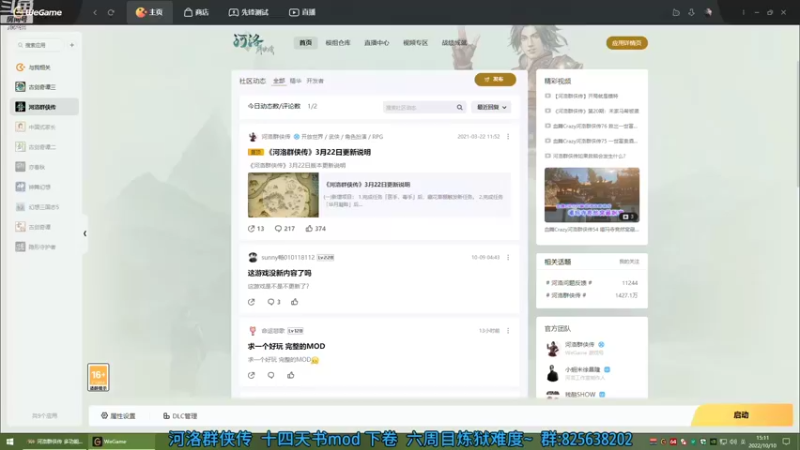Open the feed sort order dropdown

point(491,107)
